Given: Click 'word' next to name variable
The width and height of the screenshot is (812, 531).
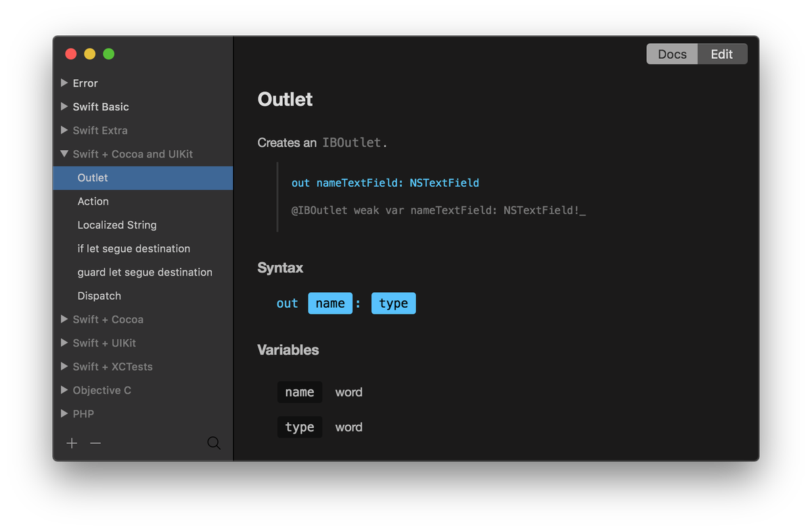Looking at the screenshot, I should point(348,392).
